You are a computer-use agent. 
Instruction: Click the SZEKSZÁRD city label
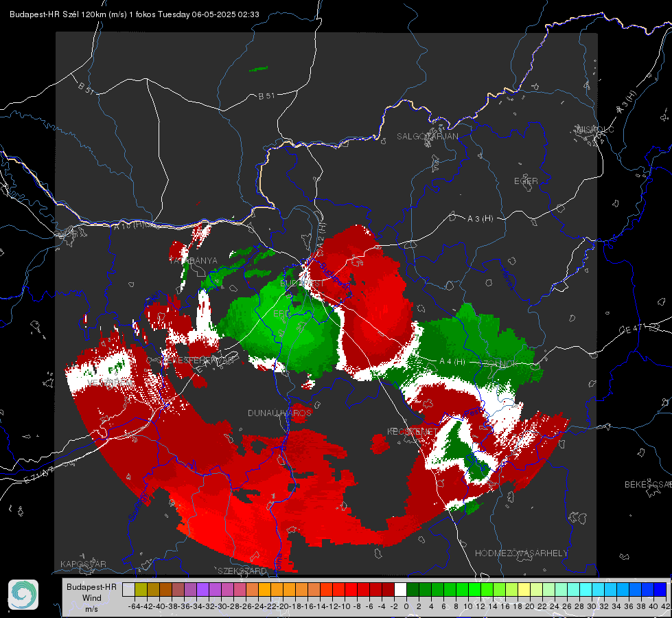coord(242,571)
